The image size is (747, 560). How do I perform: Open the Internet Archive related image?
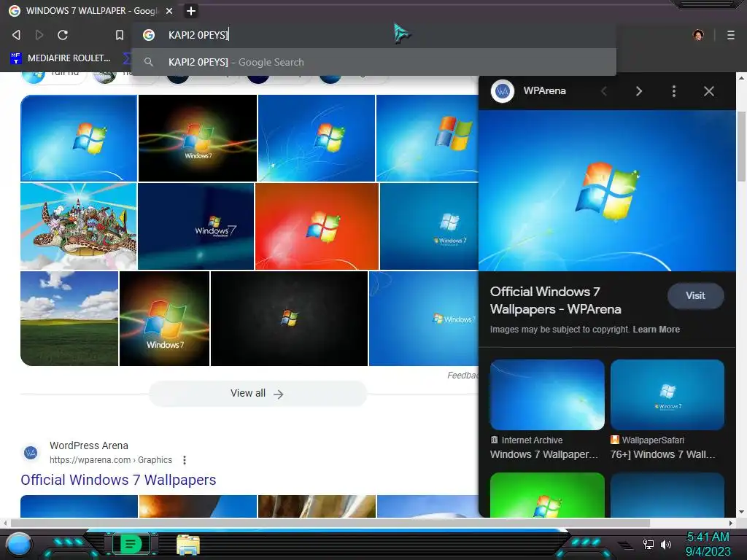point(547,394)
